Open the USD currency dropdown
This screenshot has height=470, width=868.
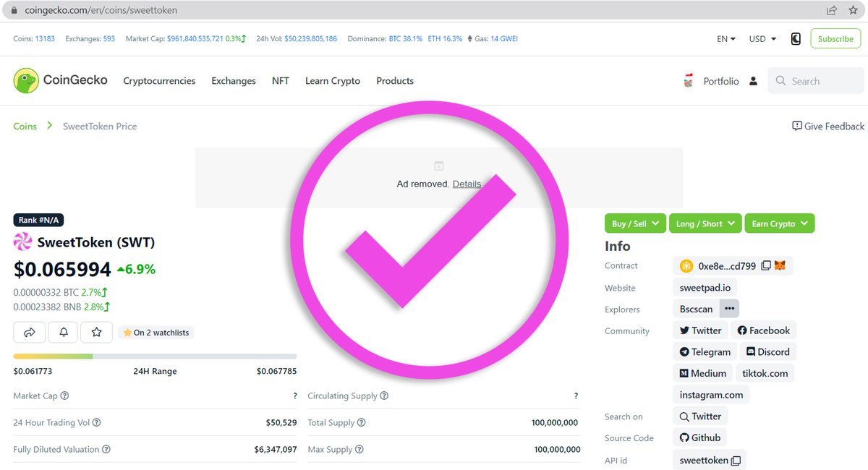tap(762, 39)
